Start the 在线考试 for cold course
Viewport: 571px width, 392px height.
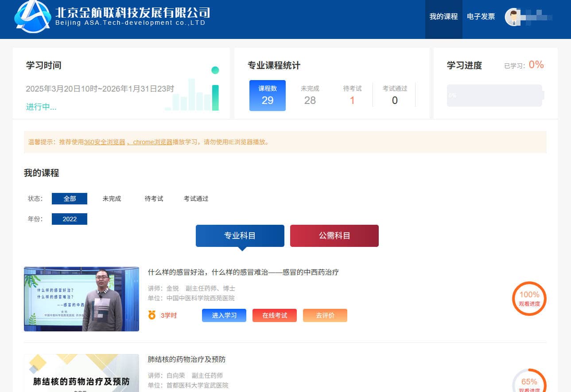pyautogui.click(x=274, y=315)
